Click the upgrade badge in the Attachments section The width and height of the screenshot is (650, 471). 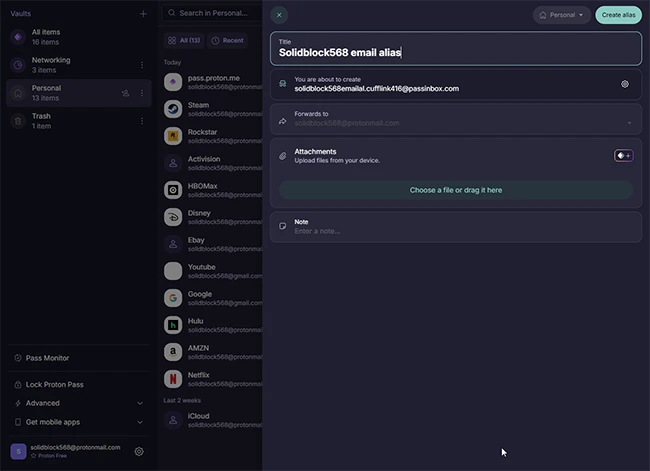tap(623, 155)
